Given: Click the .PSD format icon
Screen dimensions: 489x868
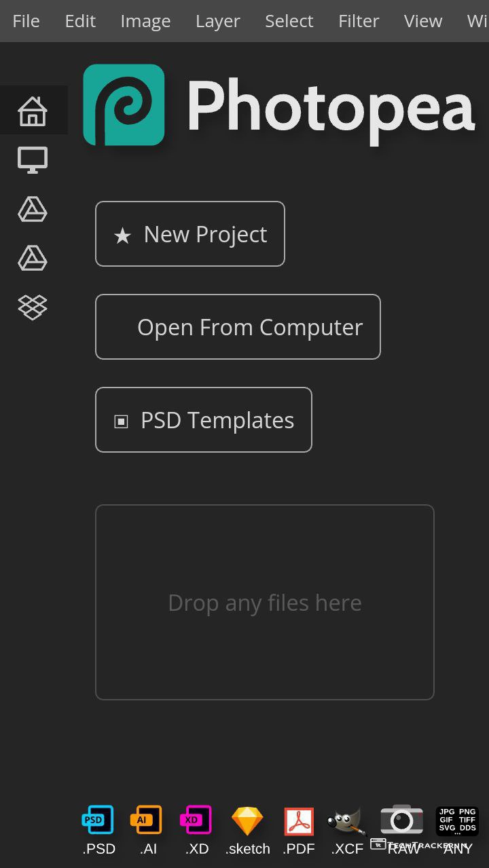Looking at the screenshot, I should (x=98, y=820).
